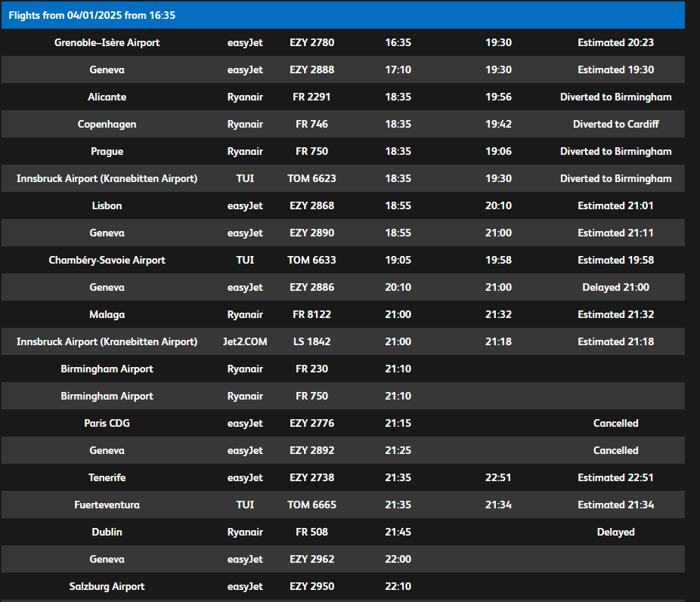Select scheduled time 17:10
Image resolution: width=700 pixels, height=602 pixels.
[398, 69]
